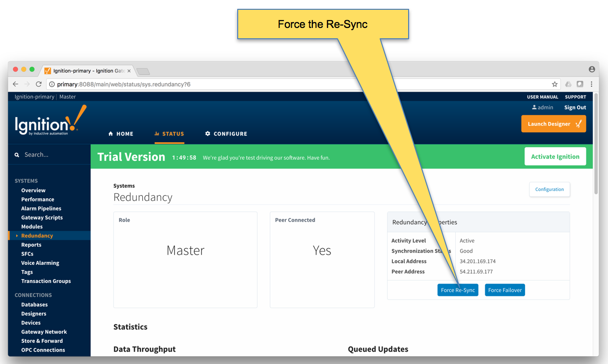Click the Synchronization Status value Good
Viewport: 608px width, 364px height.
(466, 251)
